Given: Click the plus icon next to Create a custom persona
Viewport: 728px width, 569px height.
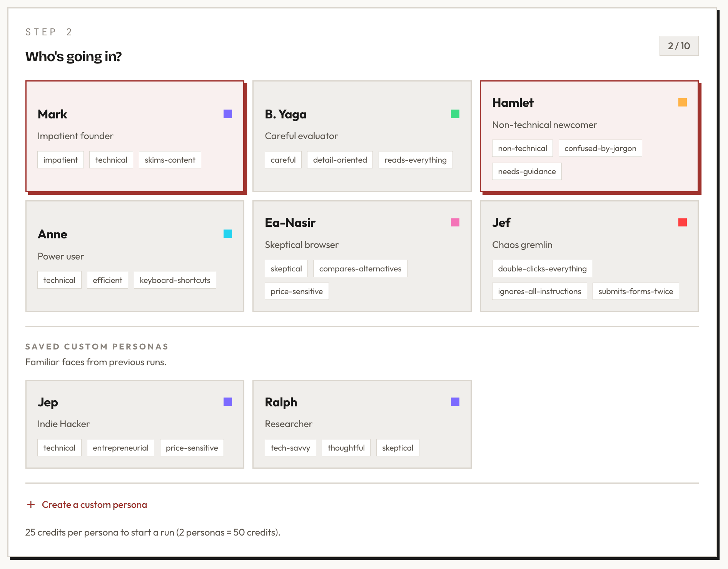Looking at the screenshot, I should pos(31,504).
